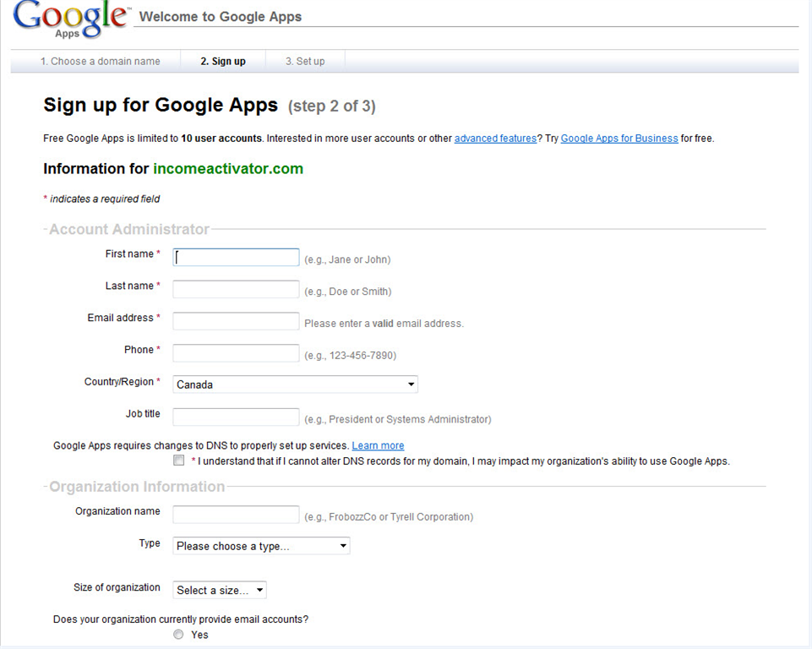Open the Choose a domain name step

click(x=100, y=61)
